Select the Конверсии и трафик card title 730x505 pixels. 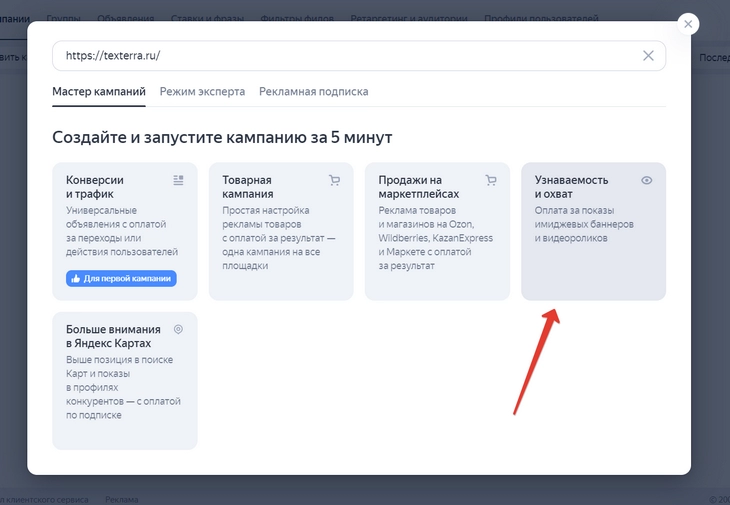95,187
